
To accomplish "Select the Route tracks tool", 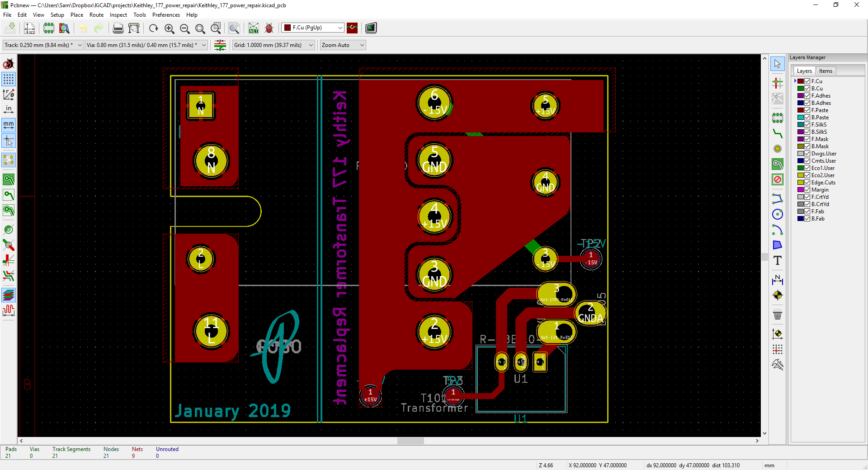I will click(777, 133).
